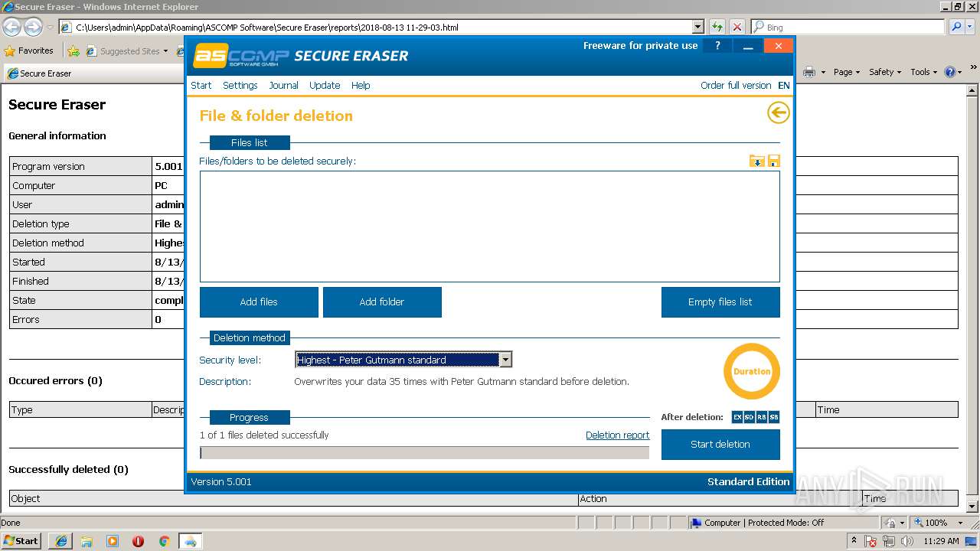
Task: Open the Start menu in Secure Eraser
Action: click(201, 85)
